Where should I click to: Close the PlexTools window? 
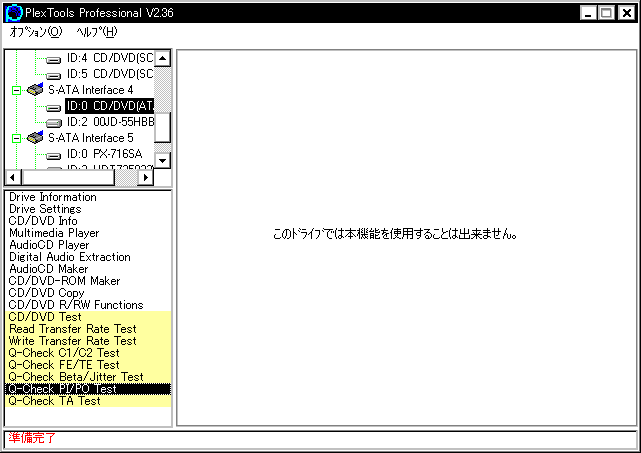(x=626, y=13)
